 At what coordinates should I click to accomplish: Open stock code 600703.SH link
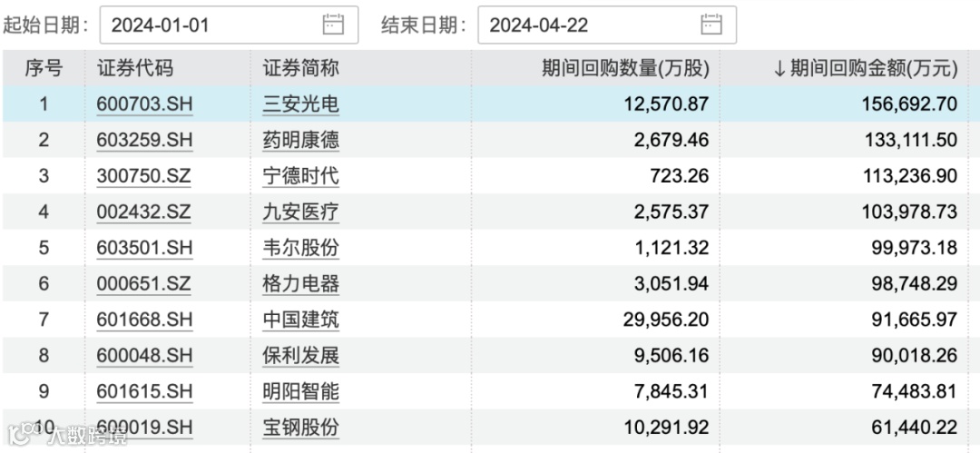144,103
